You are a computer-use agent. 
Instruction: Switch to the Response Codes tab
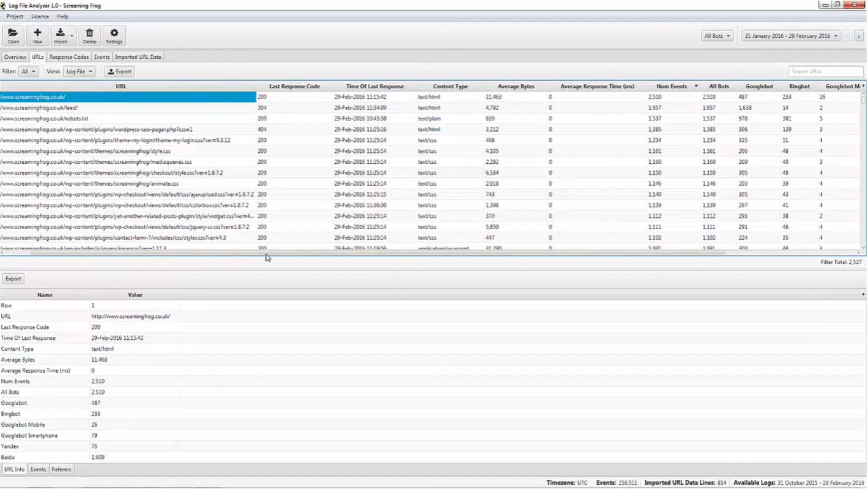pos(69,57)
